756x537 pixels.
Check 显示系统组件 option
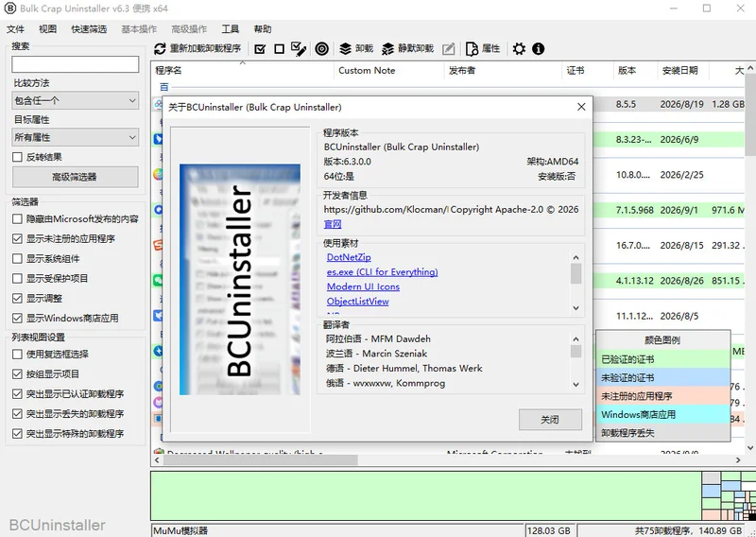[17, 259]
